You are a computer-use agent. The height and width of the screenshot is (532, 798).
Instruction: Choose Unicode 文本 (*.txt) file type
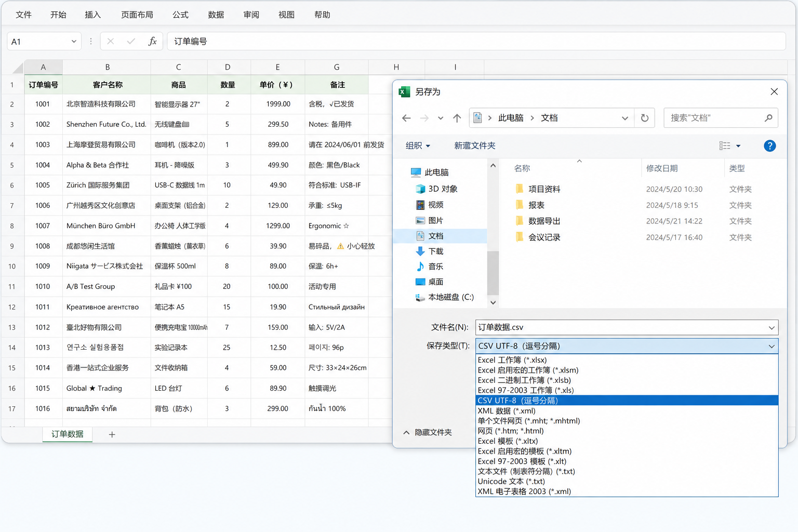tap(627, 482)
